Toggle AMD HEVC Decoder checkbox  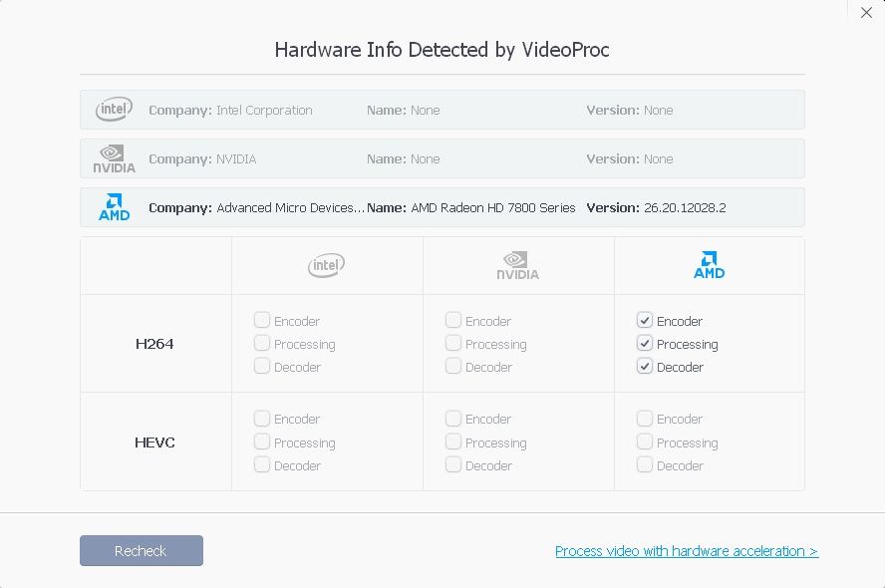point(645,465)
